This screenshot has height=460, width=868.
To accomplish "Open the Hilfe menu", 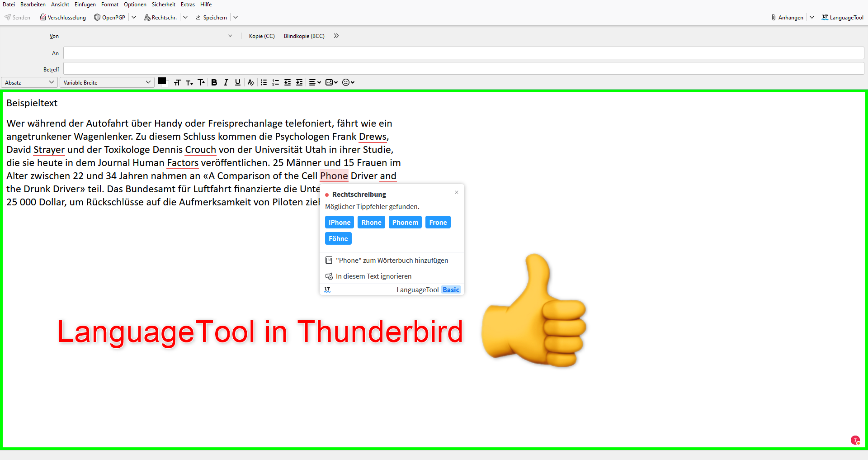I will point(206,5).
